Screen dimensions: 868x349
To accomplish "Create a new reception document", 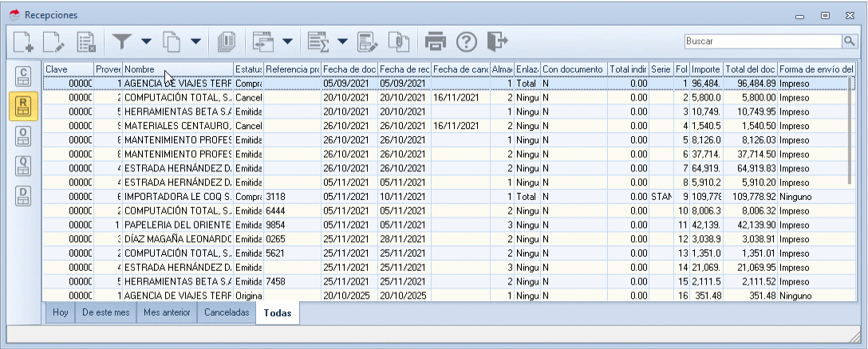I will (25, 41).
